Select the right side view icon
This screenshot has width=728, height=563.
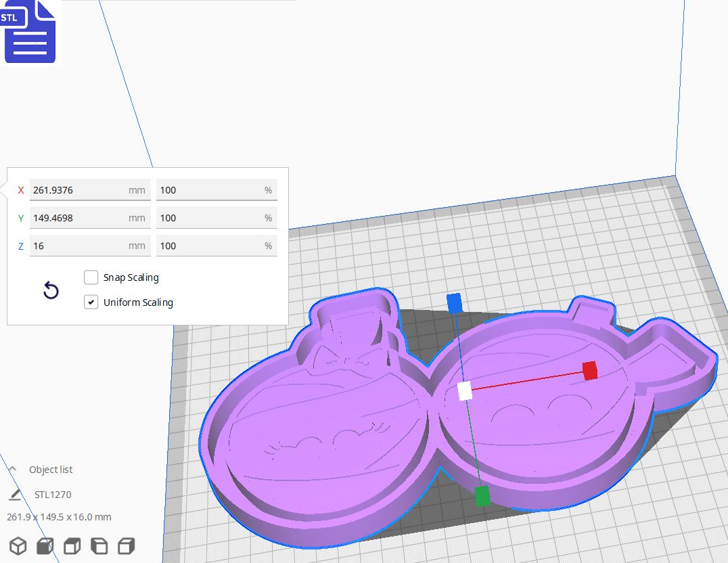(x=126, y=545)
